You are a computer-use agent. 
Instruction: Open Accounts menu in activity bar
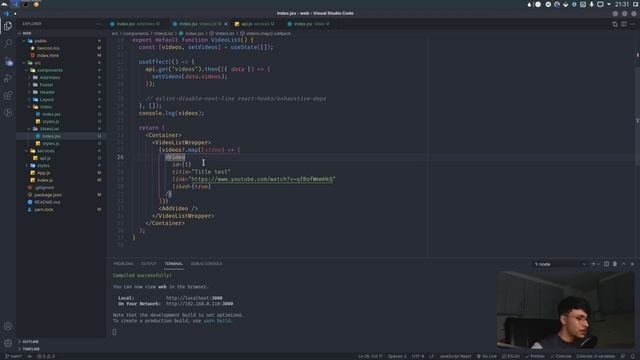click(8, 326)
